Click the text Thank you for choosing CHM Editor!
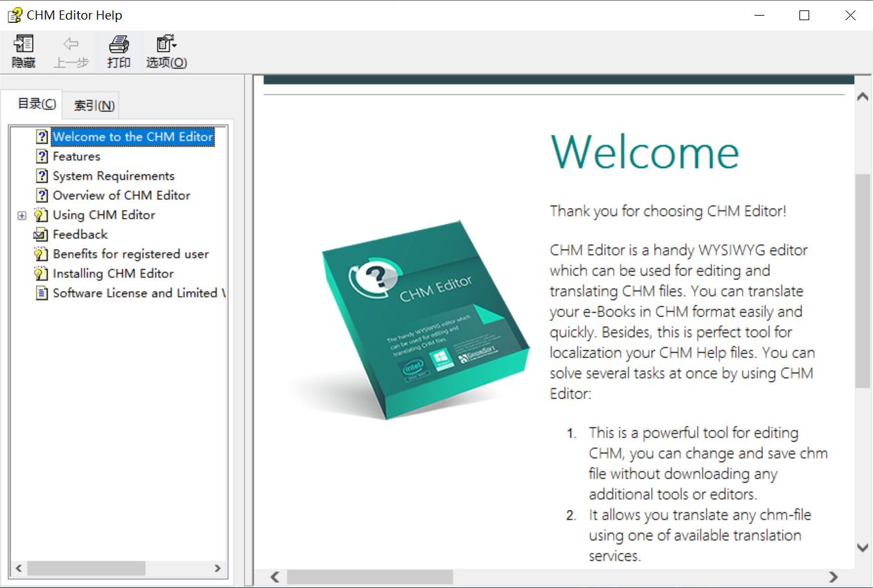The width and height of the screenshot is (873, 588). 668,211
